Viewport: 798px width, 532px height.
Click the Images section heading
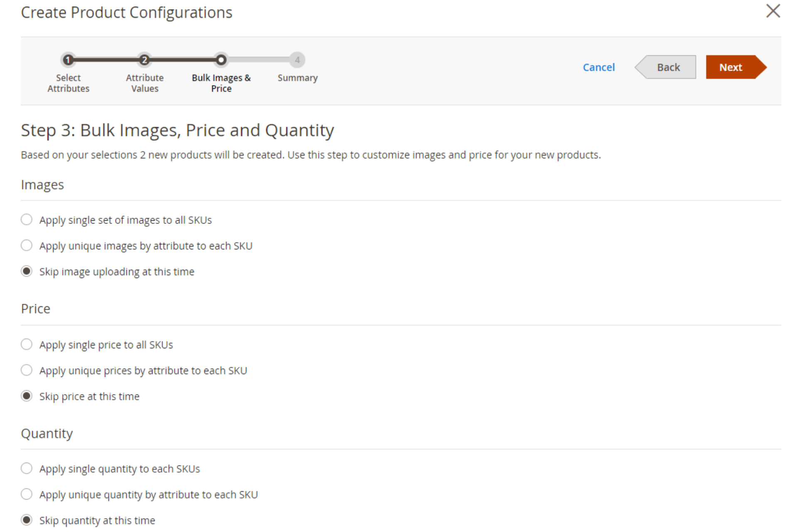tap(42, 184)
